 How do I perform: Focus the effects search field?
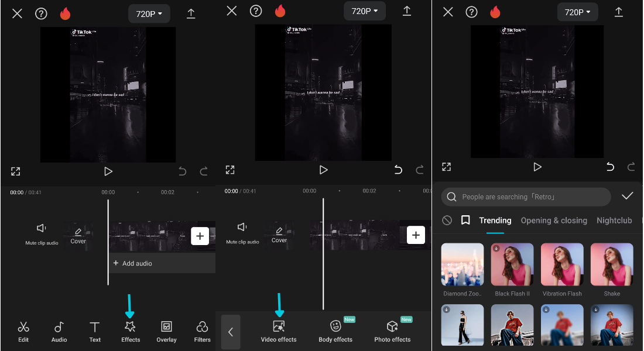pos(526,197)
